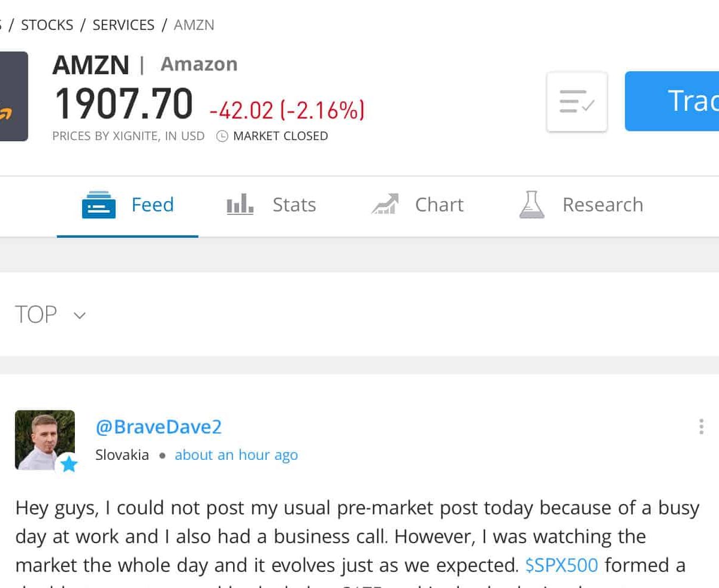Expand the TOP sort dropdown

pos(51,314)
